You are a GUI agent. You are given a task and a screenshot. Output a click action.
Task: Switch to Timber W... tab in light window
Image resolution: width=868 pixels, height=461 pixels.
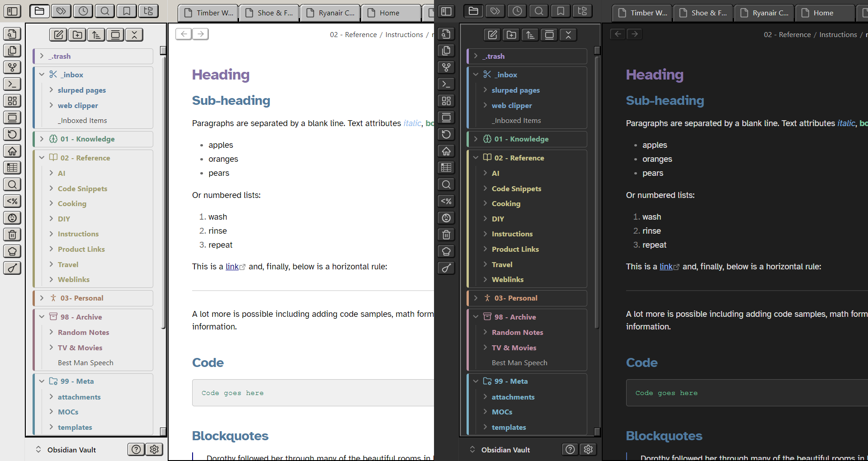point(208,13)
